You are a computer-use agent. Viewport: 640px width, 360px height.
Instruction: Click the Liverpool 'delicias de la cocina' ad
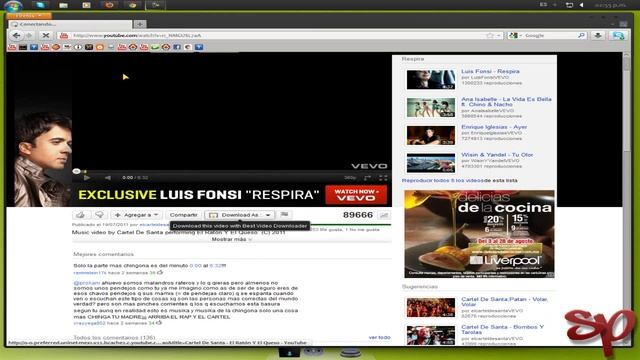479,234
